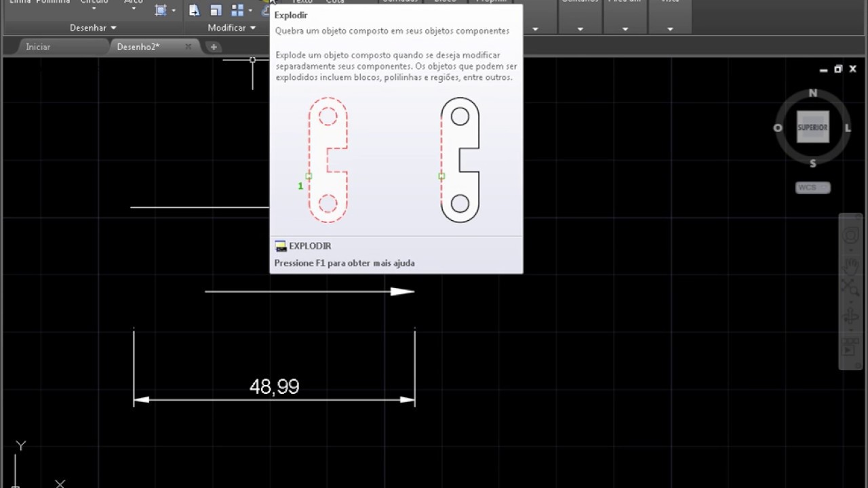The image size is (868, 488).
Task: Open the dropdown arrow beside the Array icon
Action: 250,10
